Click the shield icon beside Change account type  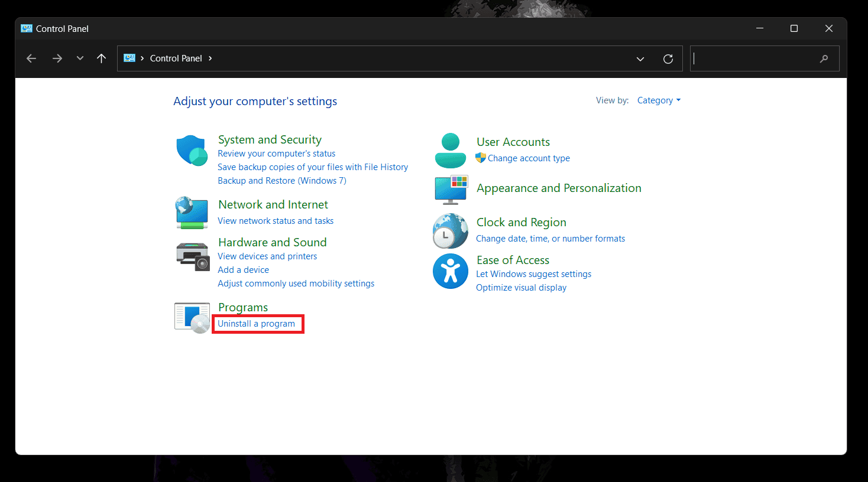click(481, 158)
